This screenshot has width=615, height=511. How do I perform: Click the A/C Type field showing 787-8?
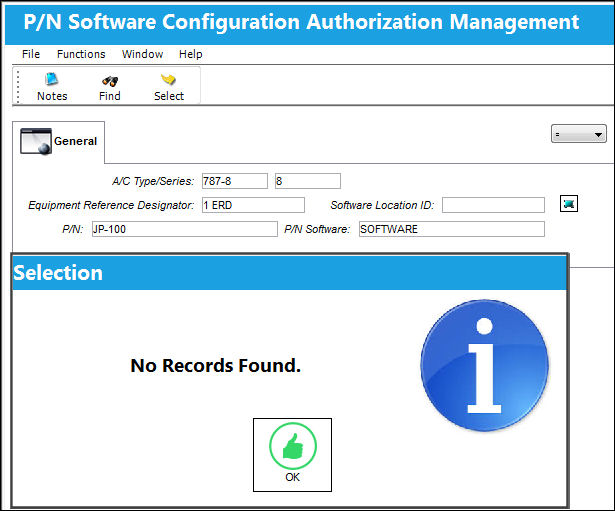[235, 181]
